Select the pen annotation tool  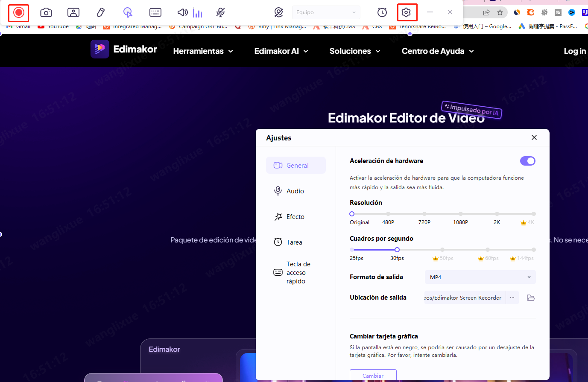click(101, 13)
